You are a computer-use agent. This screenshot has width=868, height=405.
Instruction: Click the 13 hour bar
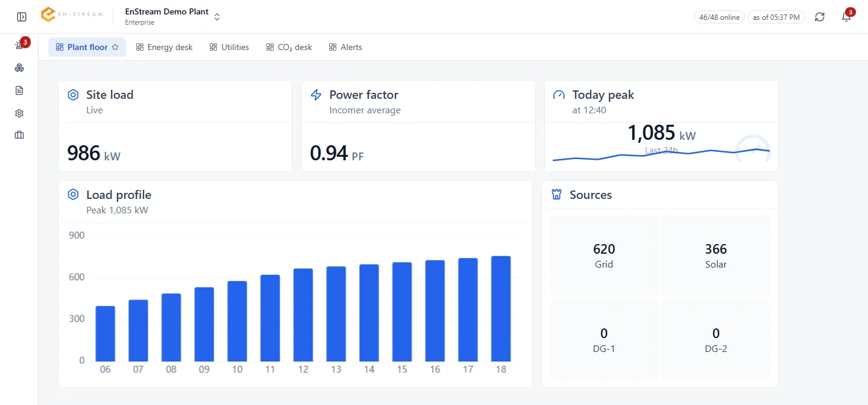click(x=336, y=314)
